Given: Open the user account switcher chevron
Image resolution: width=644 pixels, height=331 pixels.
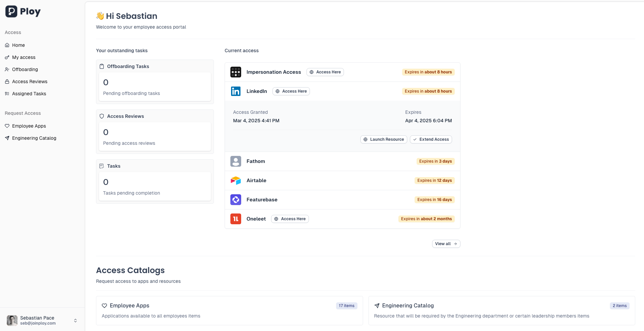Looking at the screenshot, I should point(75,321).
